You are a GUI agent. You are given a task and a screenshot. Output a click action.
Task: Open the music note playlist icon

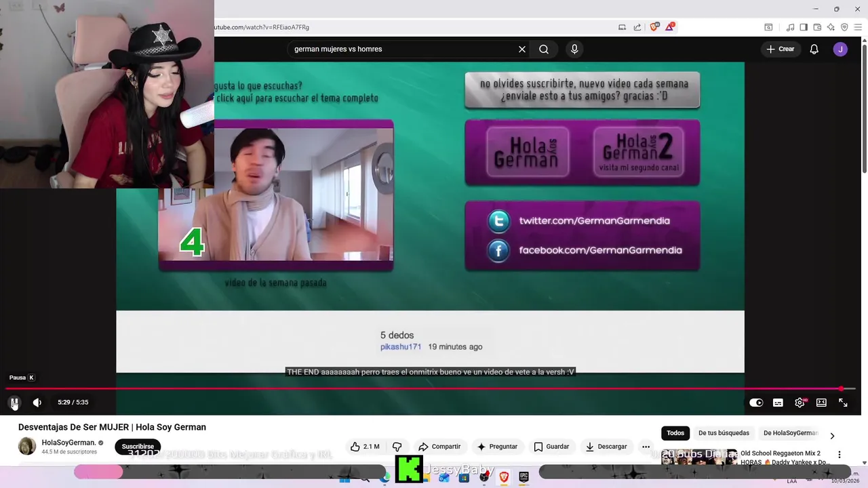(x=790, y=27)
